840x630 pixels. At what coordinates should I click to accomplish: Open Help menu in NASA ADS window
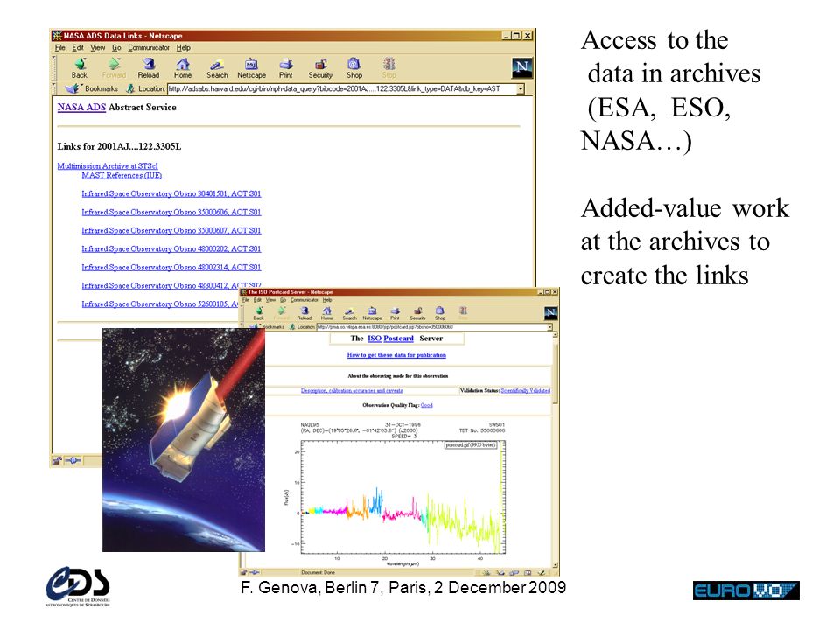tap(183, 47)
